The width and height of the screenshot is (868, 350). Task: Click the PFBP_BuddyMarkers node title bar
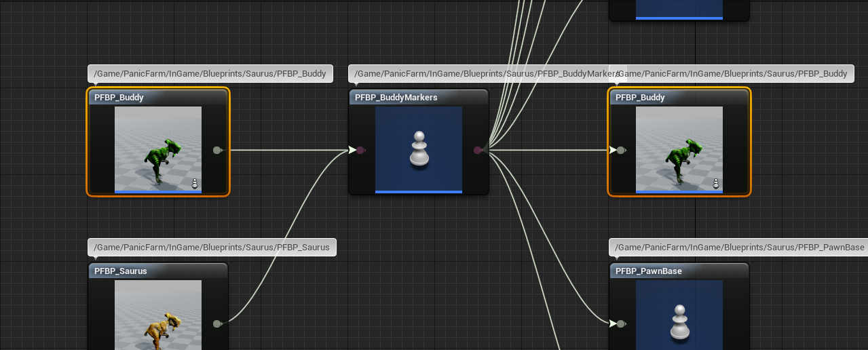click(419, 98)
